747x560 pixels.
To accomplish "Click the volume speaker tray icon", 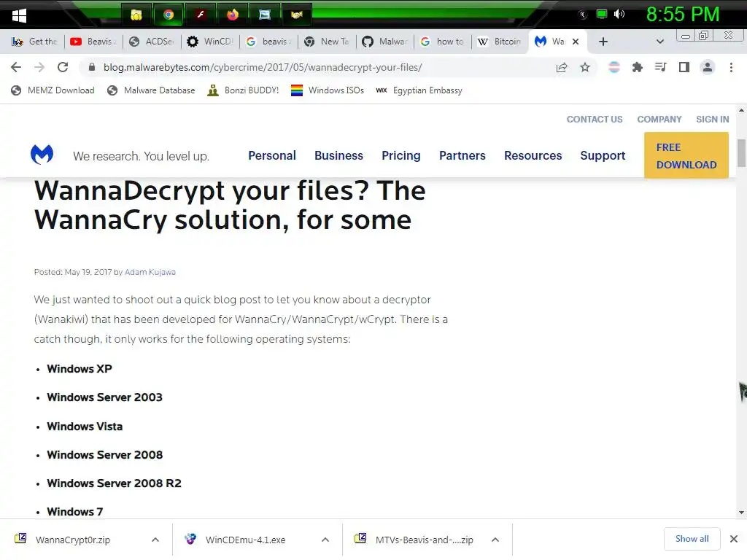I will pos(619,15).
